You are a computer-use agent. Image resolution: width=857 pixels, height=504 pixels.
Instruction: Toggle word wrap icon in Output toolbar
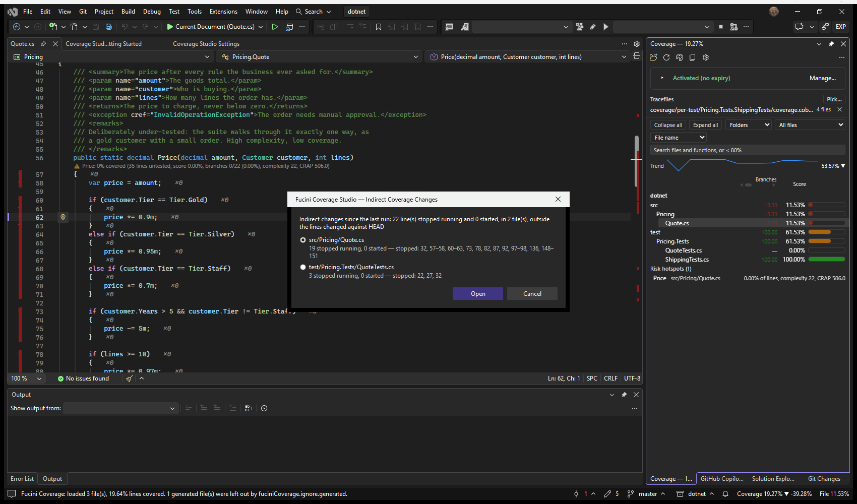point(249,408)
